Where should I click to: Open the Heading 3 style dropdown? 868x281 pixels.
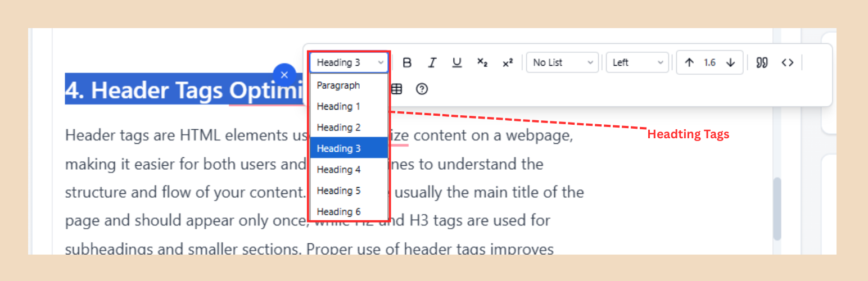(x=349, y=62)
